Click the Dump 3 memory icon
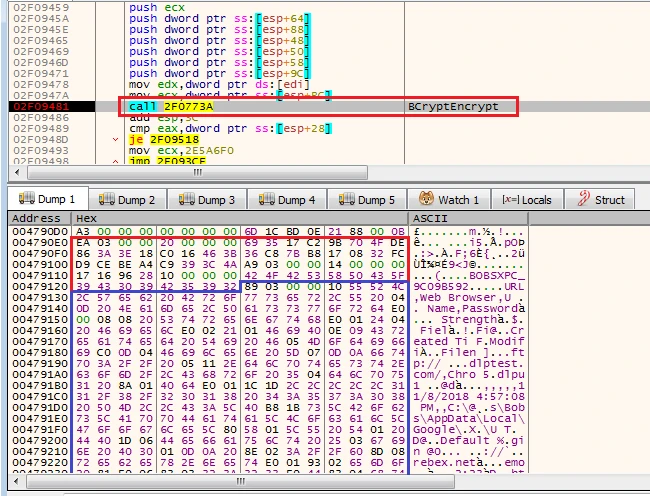This screenshot has width=650, height=496. click(x=187, y=199)
